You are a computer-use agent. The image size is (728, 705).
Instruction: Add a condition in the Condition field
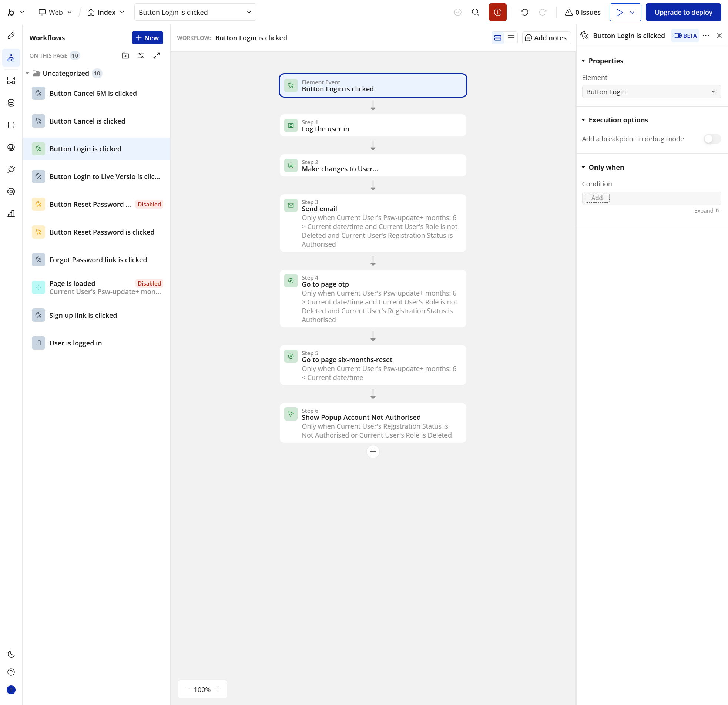tap(597, 198)
